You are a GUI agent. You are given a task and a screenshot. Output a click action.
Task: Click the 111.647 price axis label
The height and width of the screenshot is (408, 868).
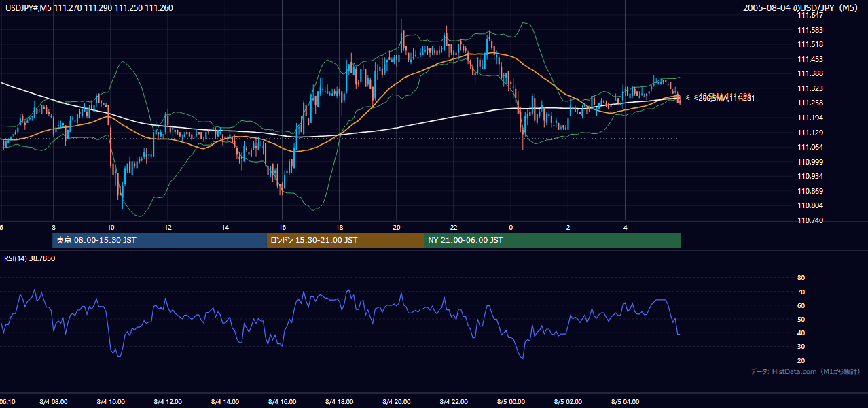tap(810, 15)
